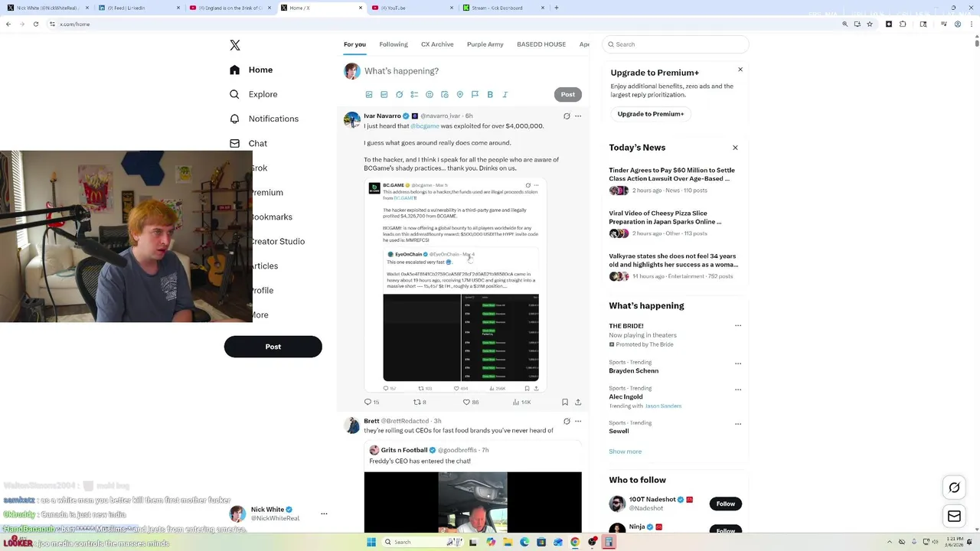The height and width of the screenshot is (551, 980).
Task: Follow 100T Nadeshot
Action: click(x=726, y=504)
